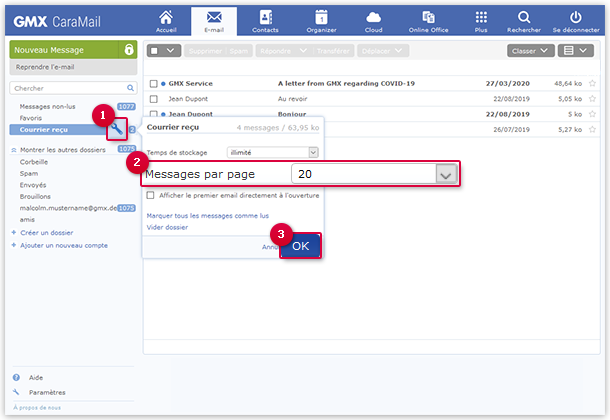The image size is (610, 420).
Task: Open the Déplacer dropdown
Action: coord(382,51)
